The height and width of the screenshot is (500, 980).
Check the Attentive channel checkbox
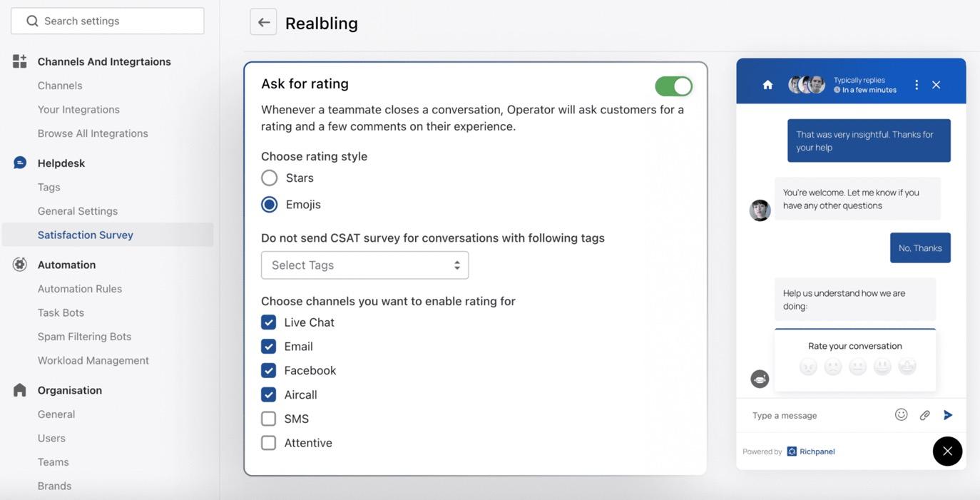(269, 443)
